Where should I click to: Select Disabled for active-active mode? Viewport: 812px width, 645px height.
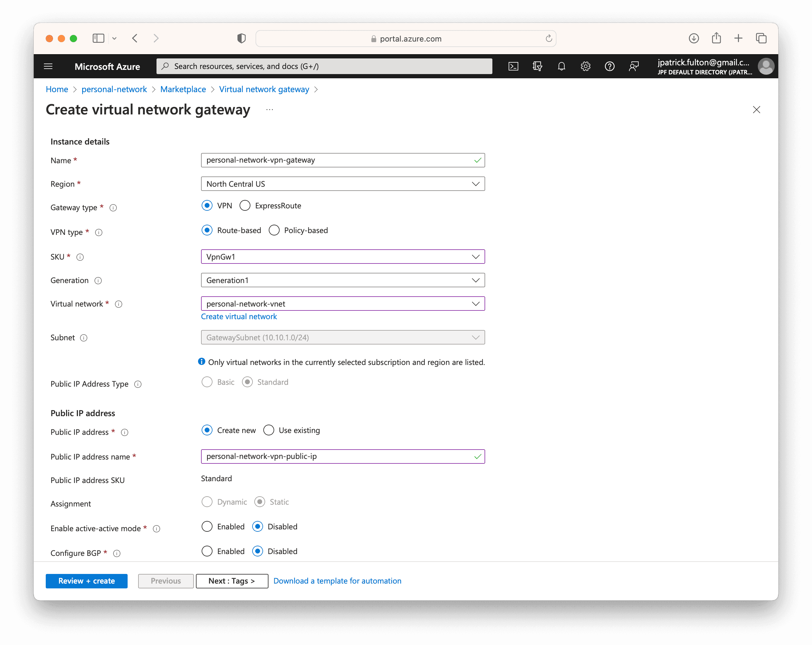coord(258,527)
